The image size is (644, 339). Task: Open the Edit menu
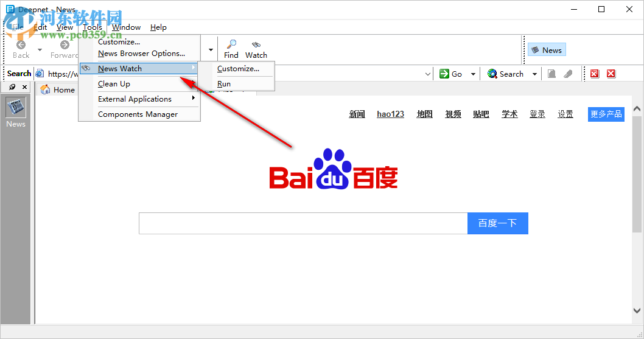(x=40, y=27)
